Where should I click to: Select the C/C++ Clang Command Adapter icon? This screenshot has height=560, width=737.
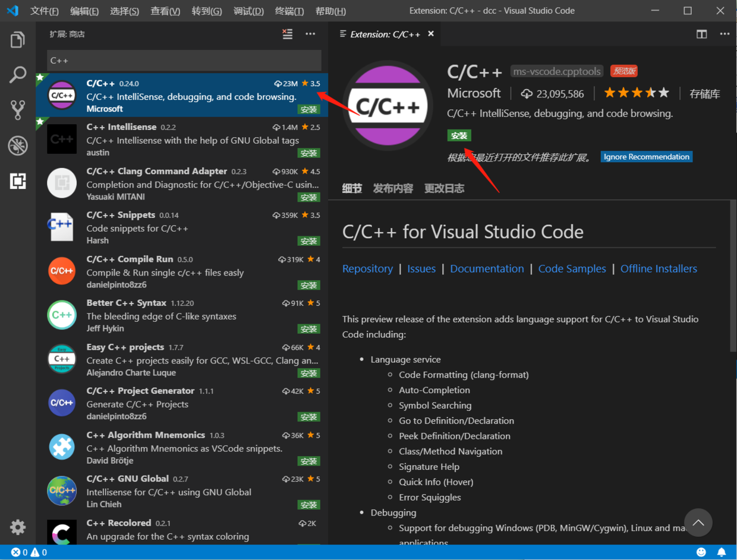(x=62, y=183)
